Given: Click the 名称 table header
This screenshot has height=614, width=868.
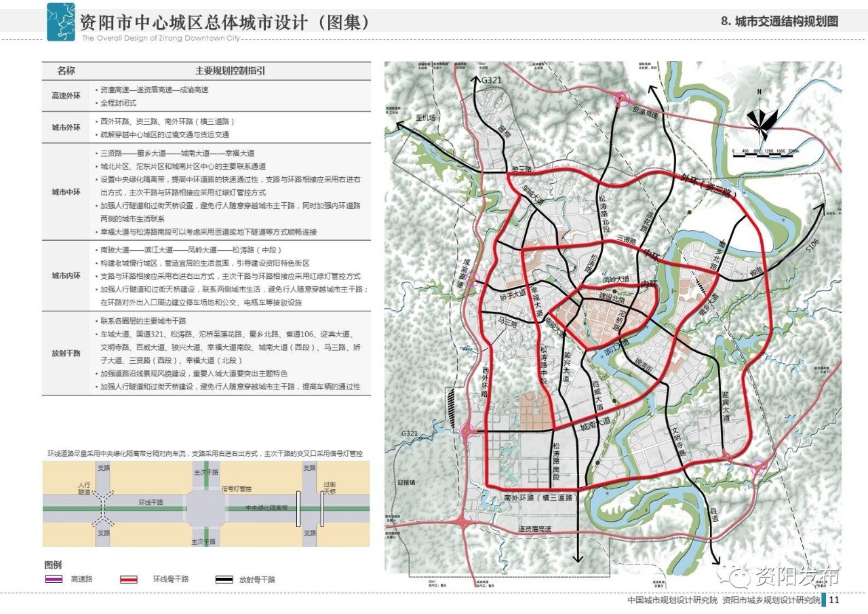Looking at the screenshot, I should (x=66, y=71).
